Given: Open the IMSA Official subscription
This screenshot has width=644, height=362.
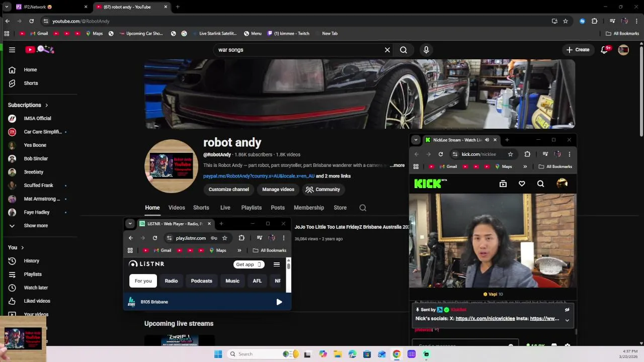Looking at the screenshot, I should [x=38, y=119].
